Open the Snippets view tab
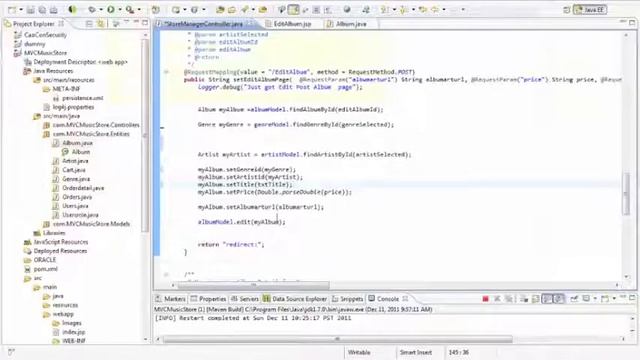This screenshot has width=640, height=360. pyautogui.click(x=347, y=299)
